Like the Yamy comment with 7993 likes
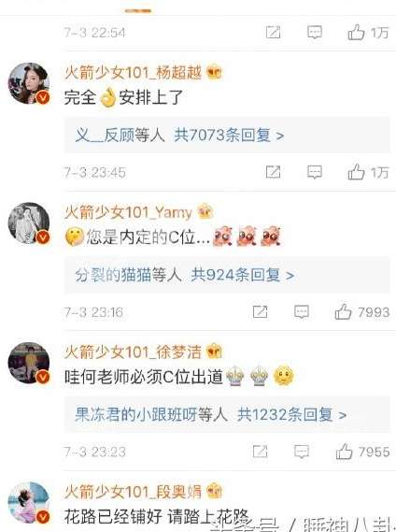This screenshot has height=532, width=396. tap(343, 311)
